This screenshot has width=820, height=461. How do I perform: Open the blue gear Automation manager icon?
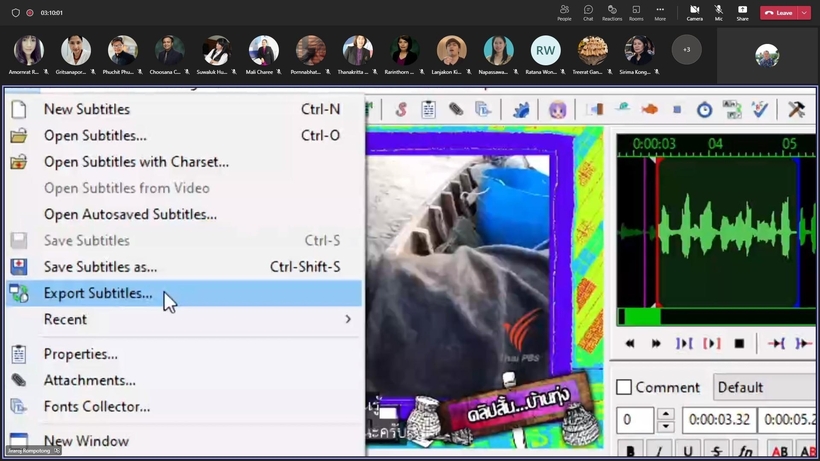point(521,109)
